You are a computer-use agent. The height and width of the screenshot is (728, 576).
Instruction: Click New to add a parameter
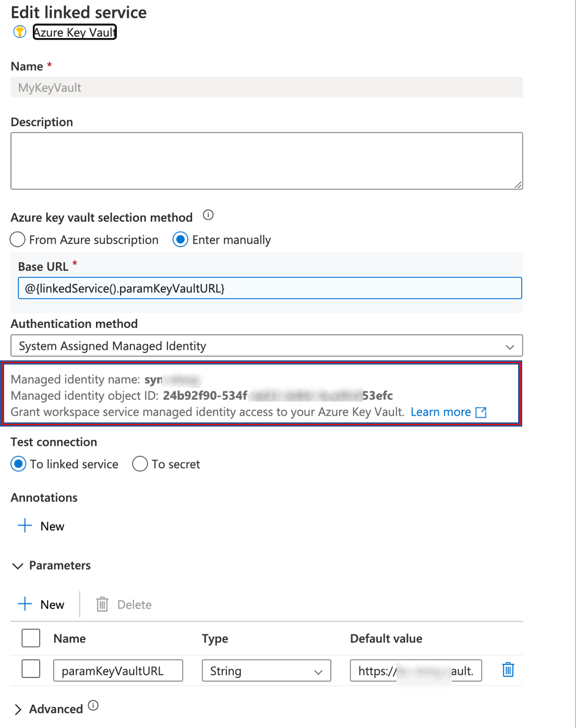tap(52, 604)
